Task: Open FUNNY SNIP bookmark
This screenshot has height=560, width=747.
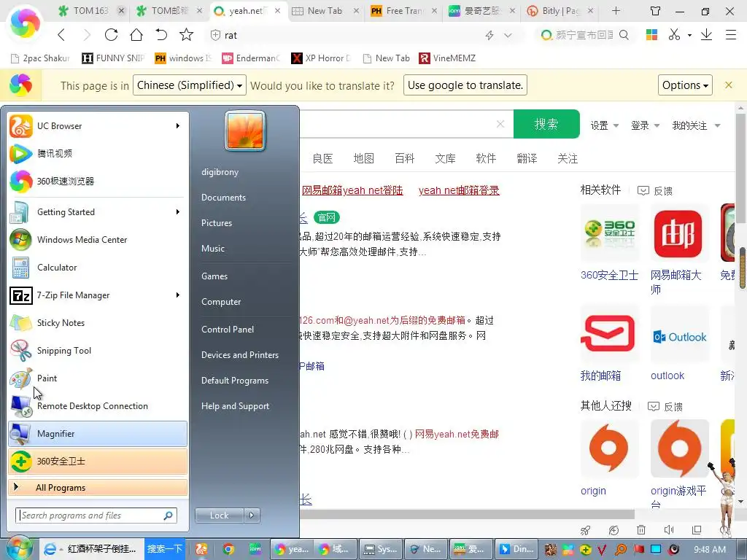Action: tap(113, 58)
